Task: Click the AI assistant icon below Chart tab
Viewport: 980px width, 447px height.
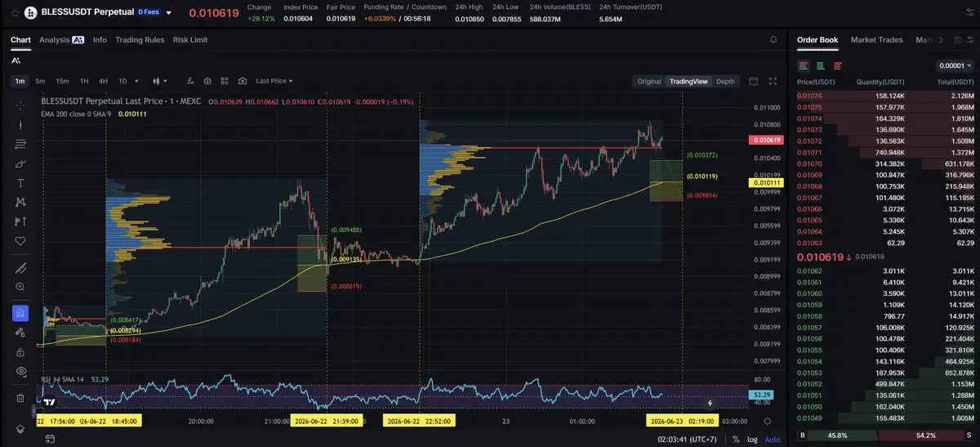Action: tap(16, 60)
